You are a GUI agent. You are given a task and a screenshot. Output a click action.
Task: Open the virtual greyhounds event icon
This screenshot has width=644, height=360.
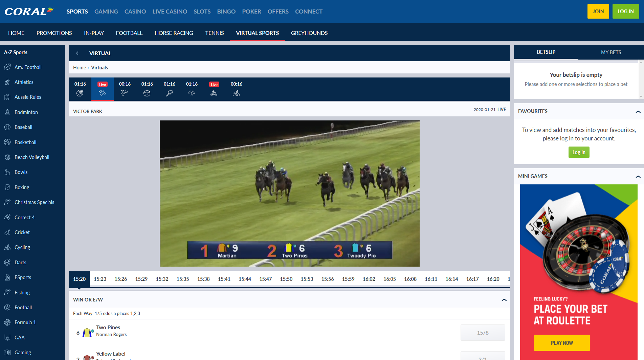tap(125, 93)
